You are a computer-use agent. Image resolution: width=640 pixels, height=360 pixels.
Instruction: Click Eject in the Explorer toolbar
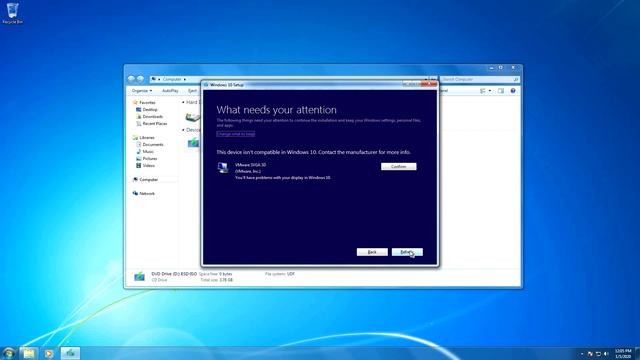click(192, 91)
